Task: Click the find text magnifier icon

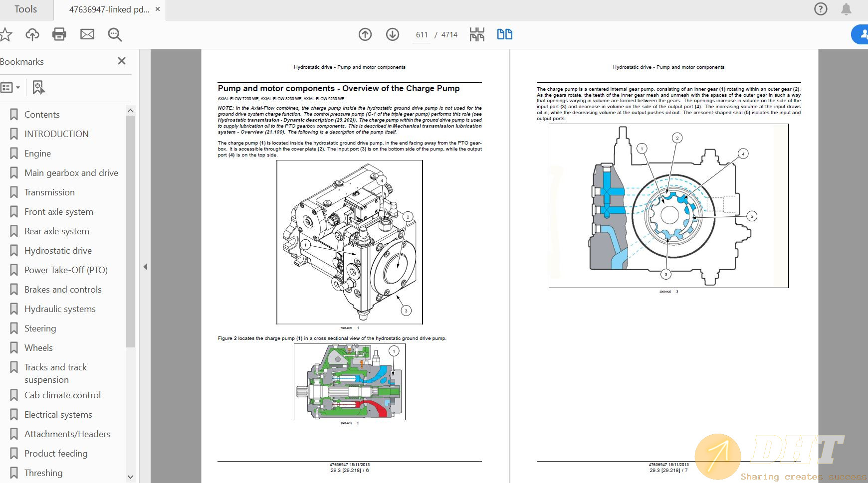Action: coord(115,34)
